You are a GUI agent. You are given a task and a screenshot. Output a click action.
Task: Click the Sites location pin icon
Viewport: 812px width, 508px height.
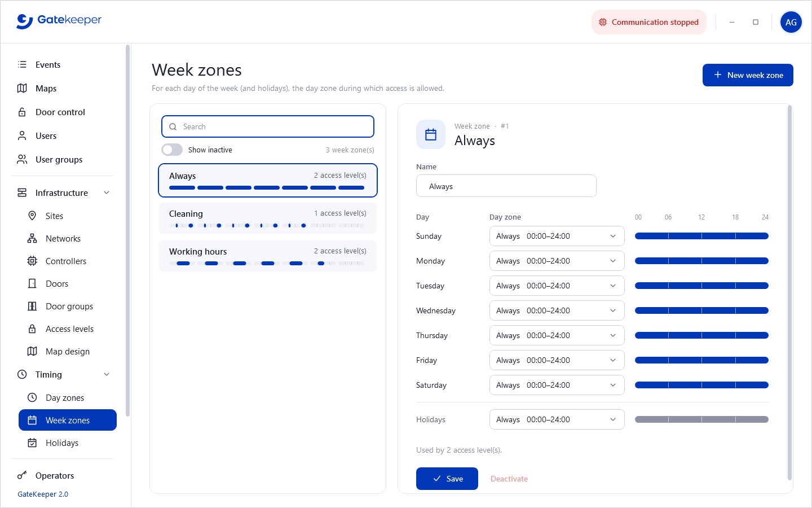click(x=32, y=216)
